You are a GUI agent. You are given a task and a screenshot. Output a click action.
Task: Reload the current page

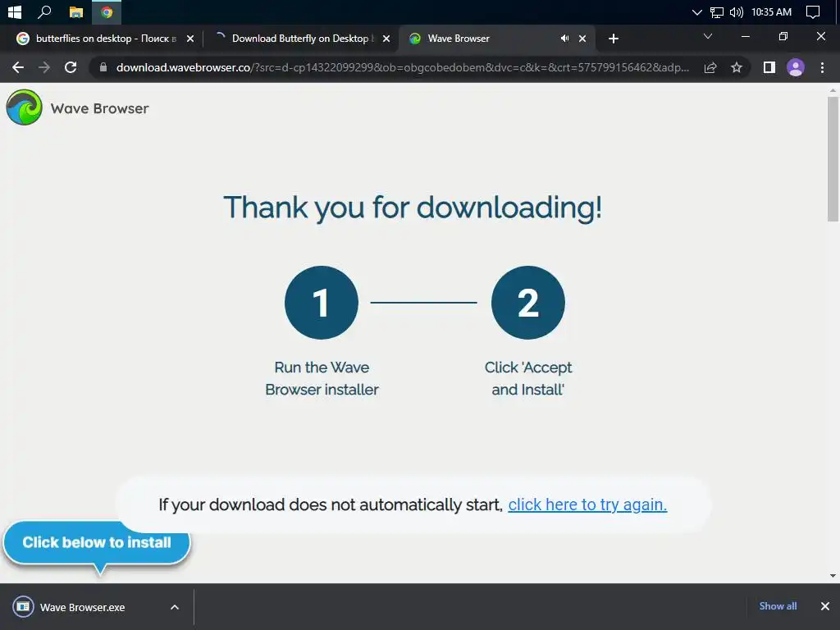[x=71, y=67]
